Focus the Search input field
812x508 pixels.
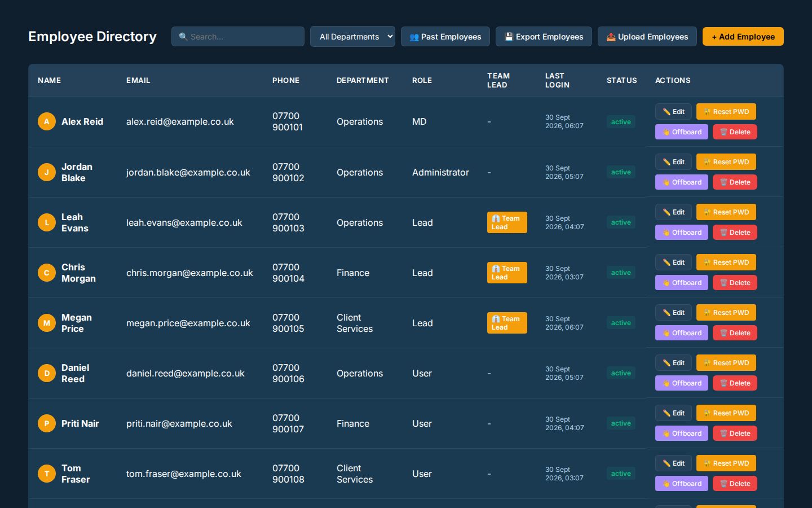click(238, 37)
